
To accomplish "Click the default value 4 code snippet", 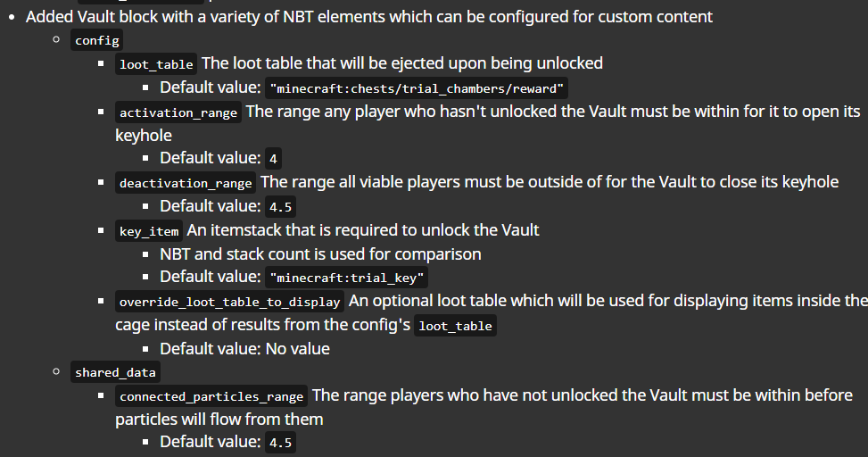I will pyautogui.click(x=273, y=160).
